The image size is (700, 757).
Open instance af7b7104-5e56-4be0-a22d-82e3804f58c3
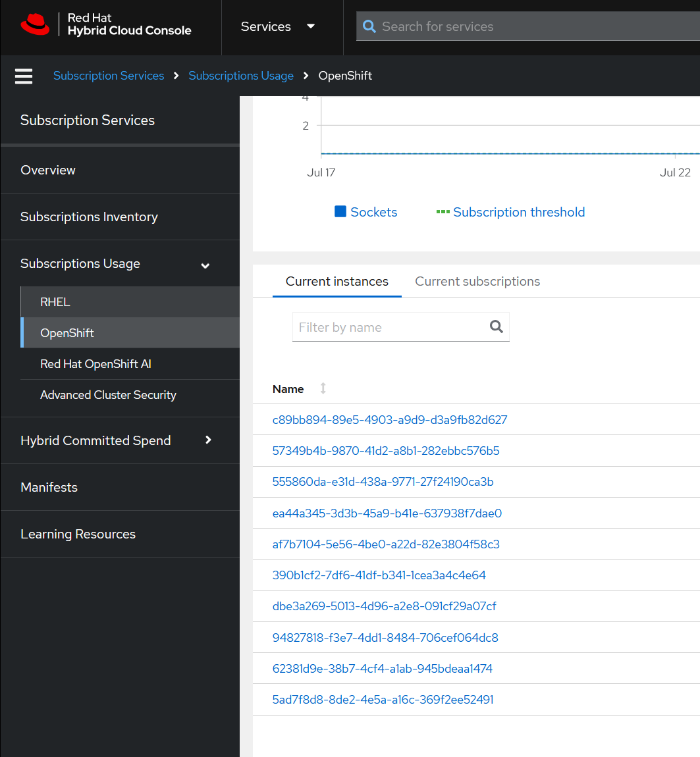tap(386, 544)
